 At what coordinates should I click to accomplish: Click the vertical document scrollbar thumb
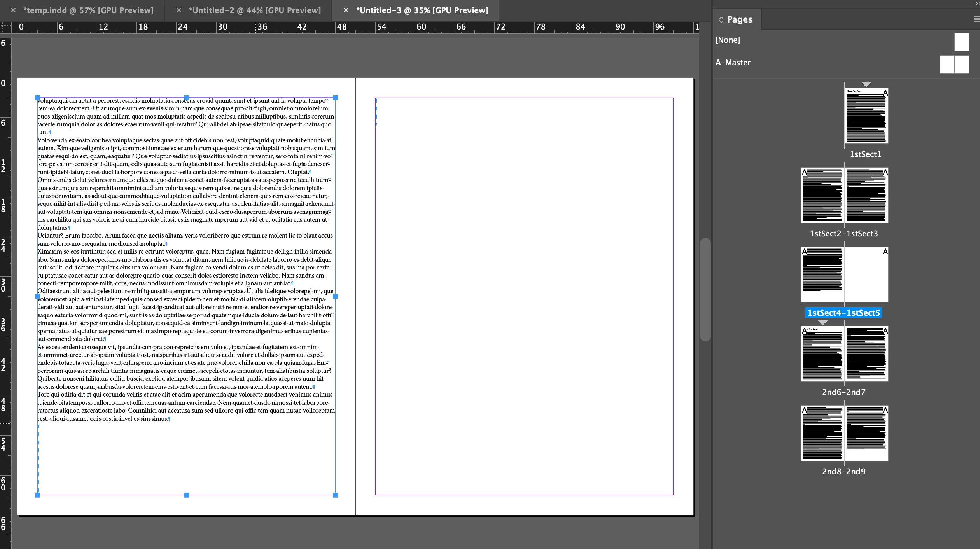tap(705, 290)
